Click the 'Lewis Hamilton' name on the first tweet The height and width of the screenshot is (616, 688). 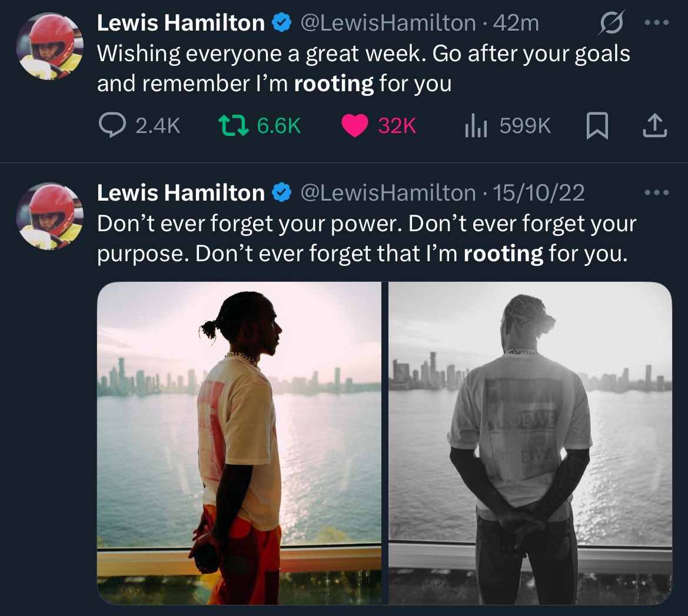coord(181,23)
